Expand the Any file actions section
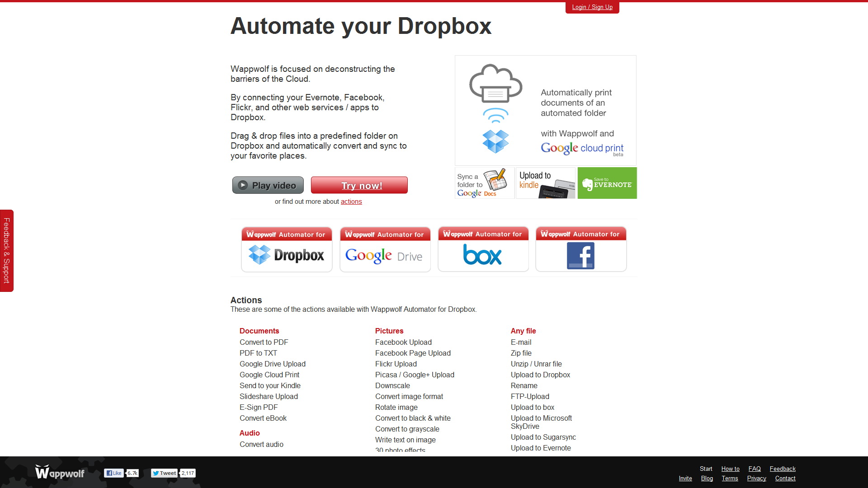 (x=524, y=331)
